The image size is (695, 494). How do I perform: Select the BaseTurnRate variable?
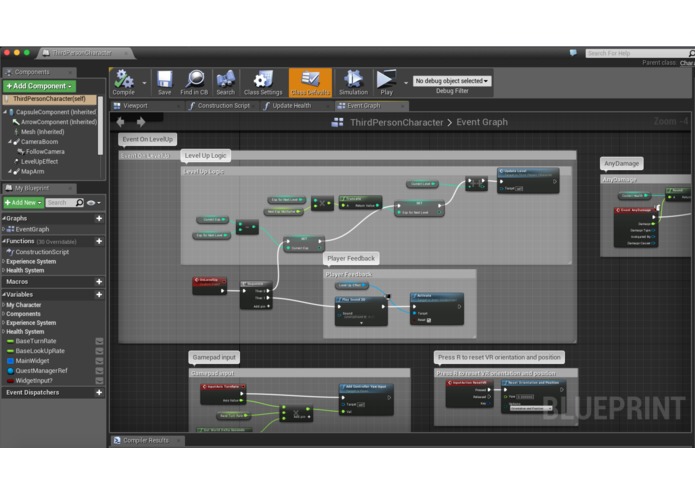[35, 341]
